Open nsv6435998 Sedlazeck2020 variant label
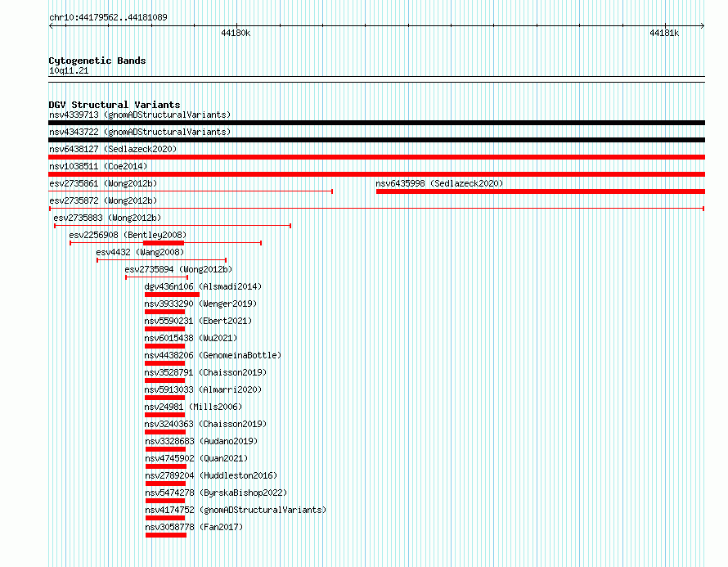This screenshot has width=728, height=567. point(439,183)
